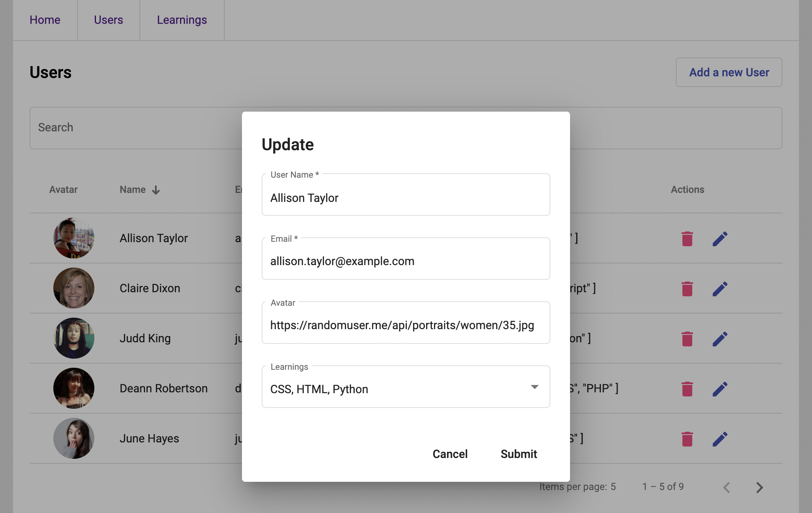Switch to the Learnings navigation tab
The width and height of the screenshot is (812, 513).
(x=182, y=20)
